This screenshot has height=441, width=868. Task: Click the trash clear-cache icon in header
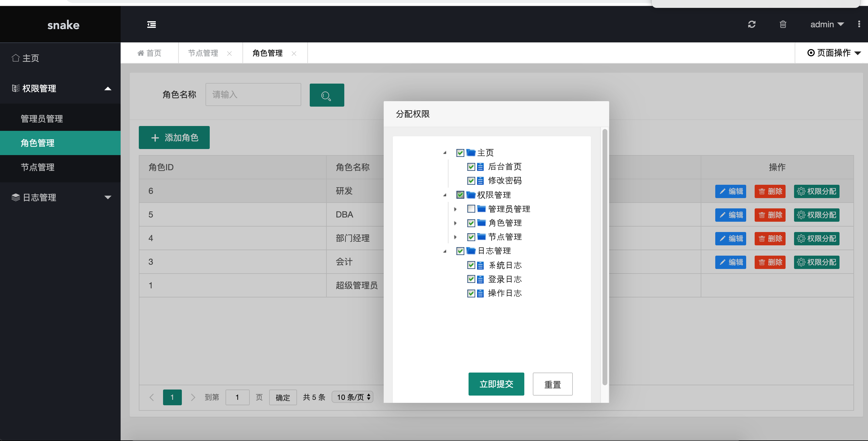(783, 24)
